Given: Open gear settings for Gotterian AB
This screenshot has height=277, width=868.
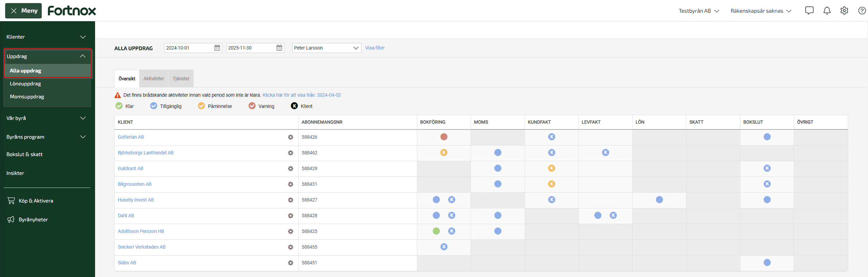Looking at the screenshot, I should click(291, 137).
